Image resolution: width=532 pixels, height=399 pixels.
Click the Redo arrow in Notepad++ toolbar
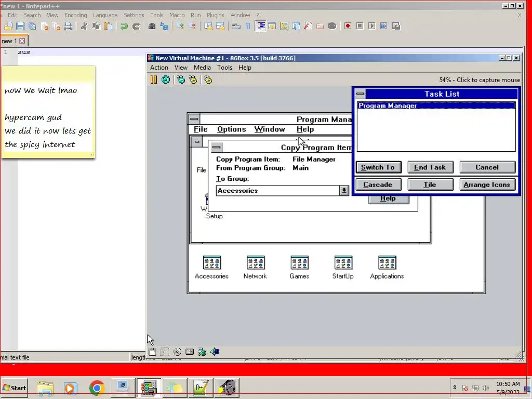click(x=137, y=26)
